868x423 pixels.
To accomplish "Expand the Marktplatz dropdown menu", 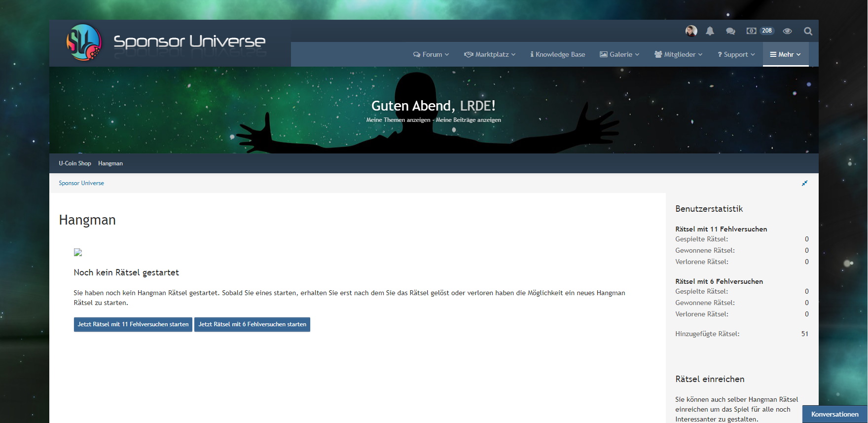I will (490, 54).
